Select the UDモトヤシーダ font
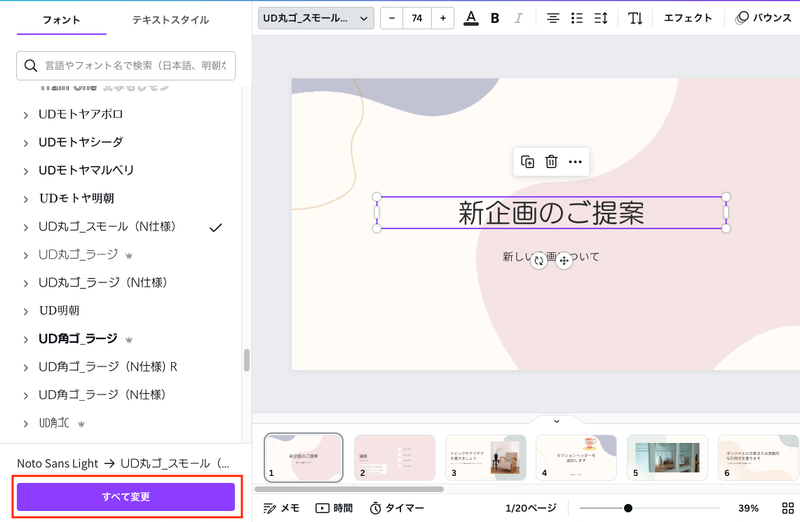Image resolution: width=800 pixels, height=522 pixels. coord(81,142)
